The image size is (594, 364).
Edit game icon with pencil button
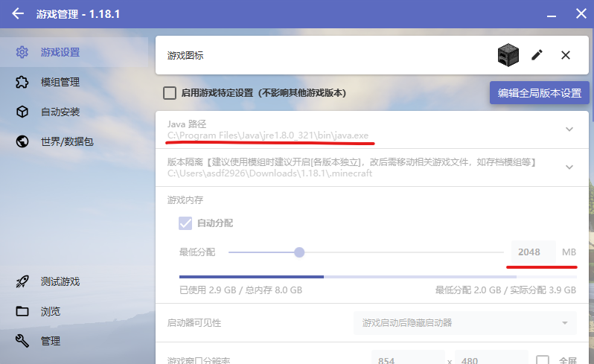pos(537,55)
